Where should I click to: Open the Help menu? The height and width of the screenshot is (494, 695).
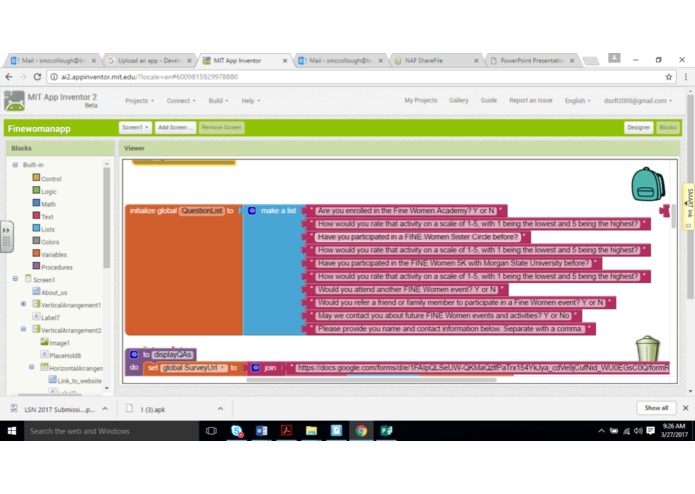click(250, 101)
